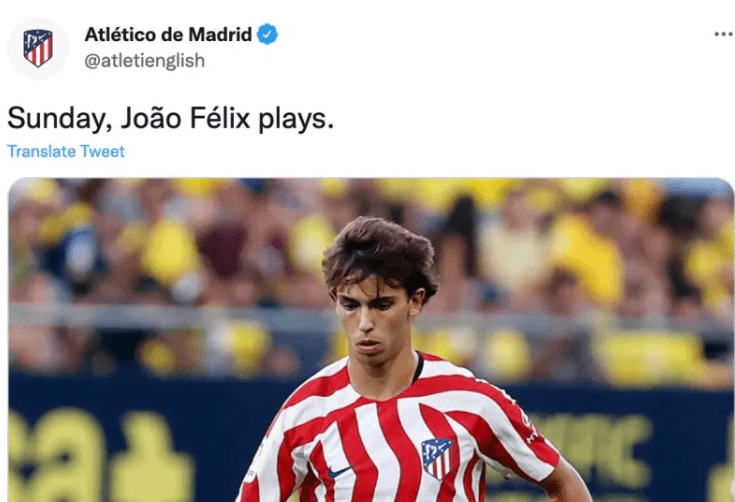
Task: Click the Atlético de Madrid display name
Action: coord(168,35)
